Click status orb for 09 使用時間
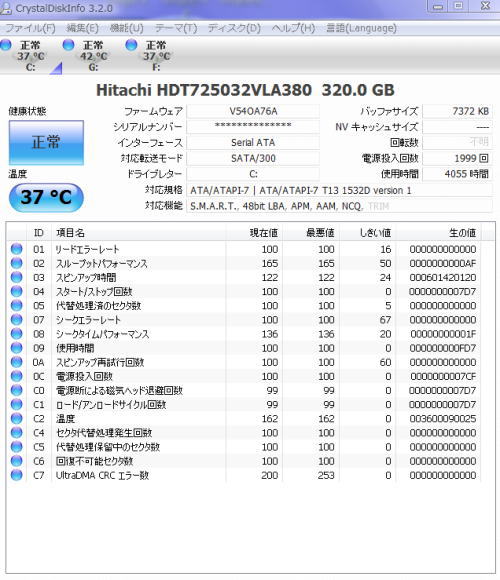This screenshot has height=580, width=500. point(17,348)
